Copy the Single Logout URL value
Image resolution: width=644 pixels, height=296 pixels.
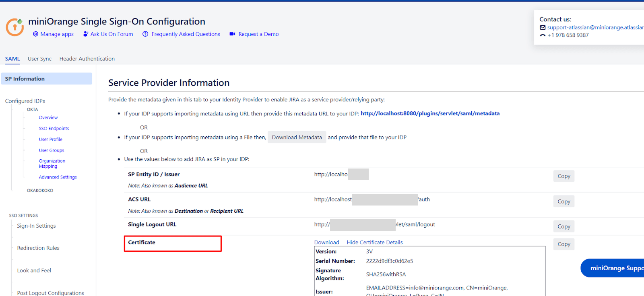(563, 226)
